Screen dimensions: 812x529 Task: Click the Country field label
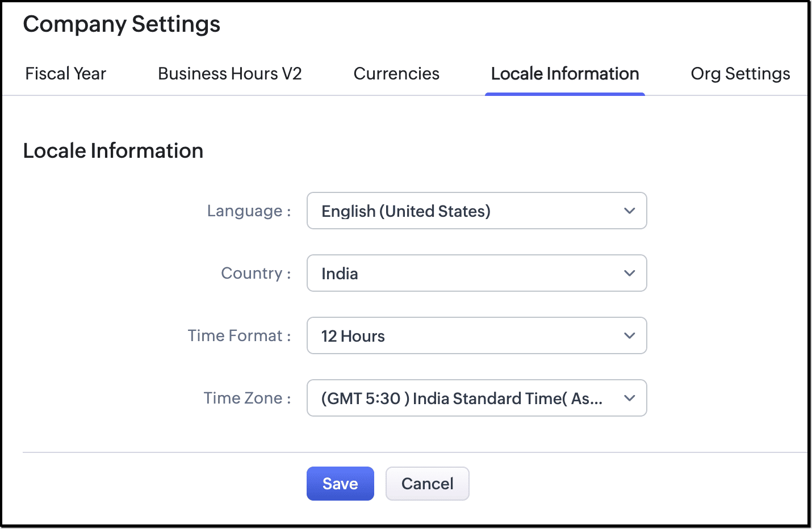pos(256,274)
